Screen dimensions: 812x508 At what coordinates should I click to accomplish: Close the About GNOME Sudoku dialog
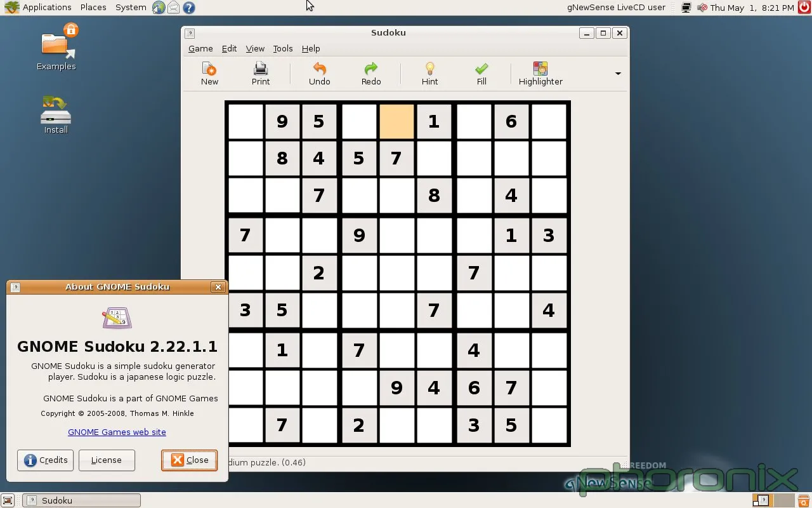click(189, 460)
